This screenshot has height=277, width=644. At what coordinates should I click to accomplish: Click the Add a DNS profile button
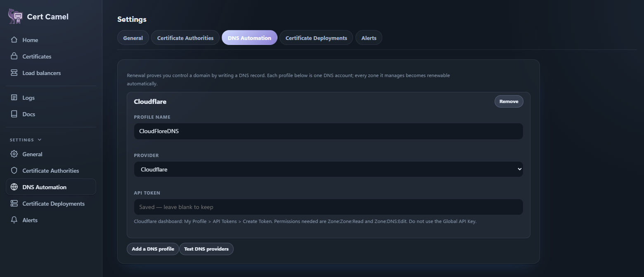(153, 249)
